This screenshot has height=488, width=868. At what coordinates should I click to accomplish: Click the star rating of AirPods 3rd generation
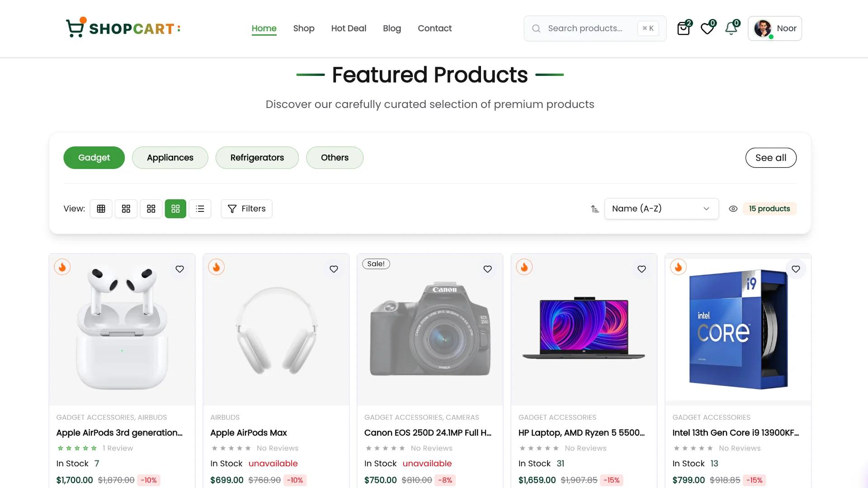[77, 448]
